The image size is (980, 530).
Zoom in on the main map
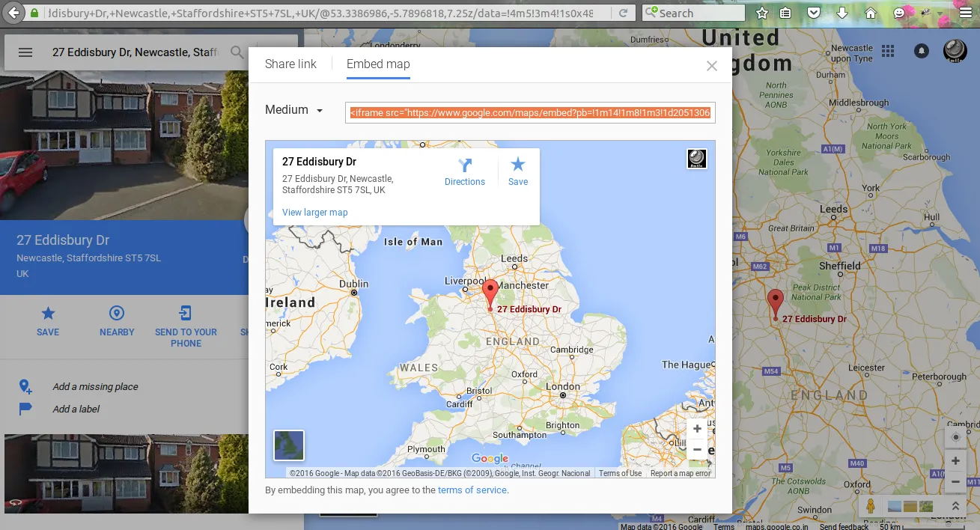click(x=955, y=461)
